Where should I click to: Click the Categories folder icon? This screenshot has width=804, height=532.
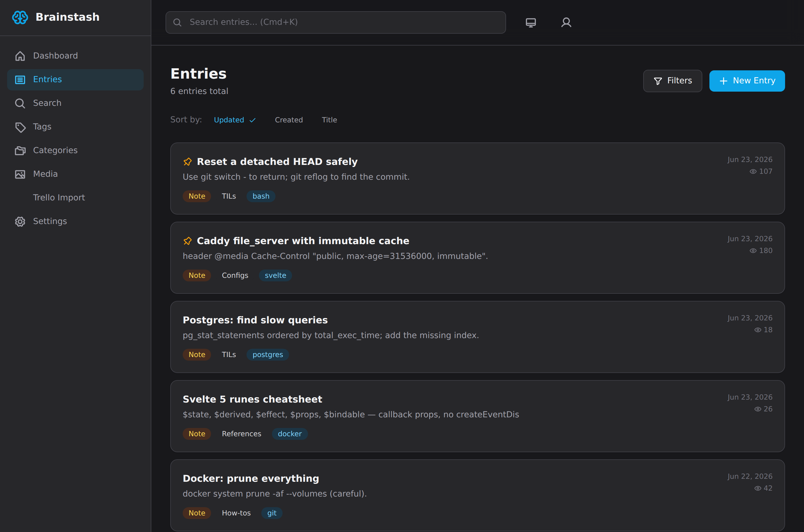(20, 151)
